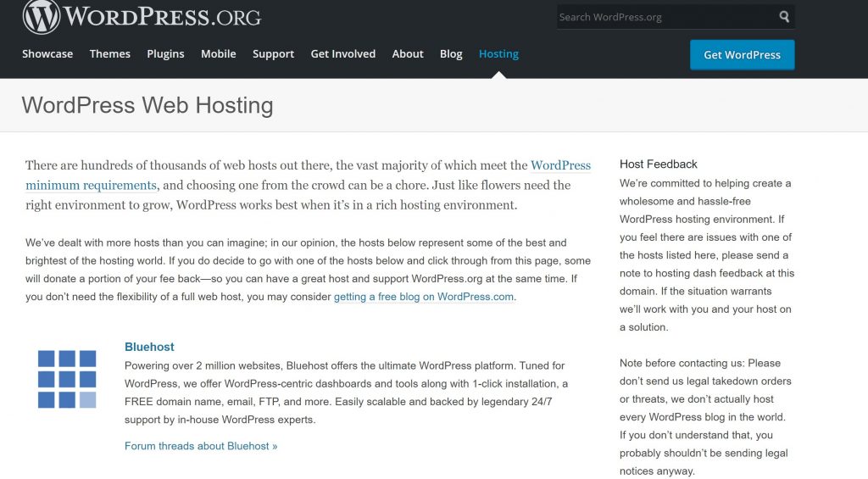Open the Mobile menu item

[x=218, y=53]
